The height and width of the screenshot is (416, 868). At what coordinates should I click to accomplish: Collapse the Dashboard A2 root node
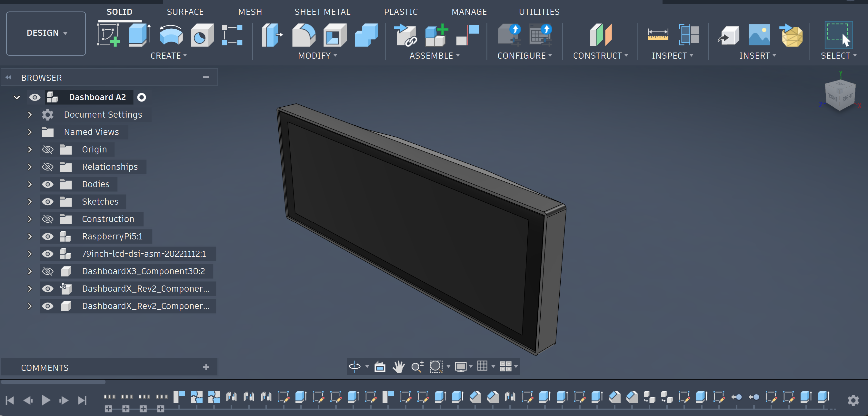click(x=16, y=98)
